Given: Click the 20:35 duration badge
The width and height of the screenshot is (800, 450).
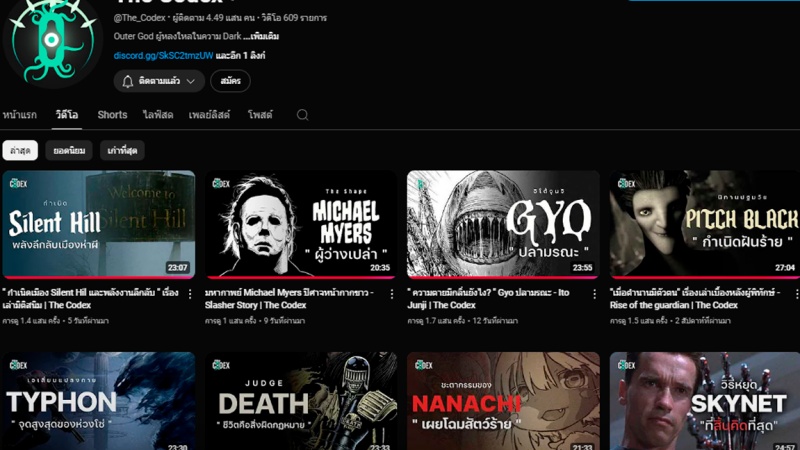Looking at the screenshot, I should point(380,267).
